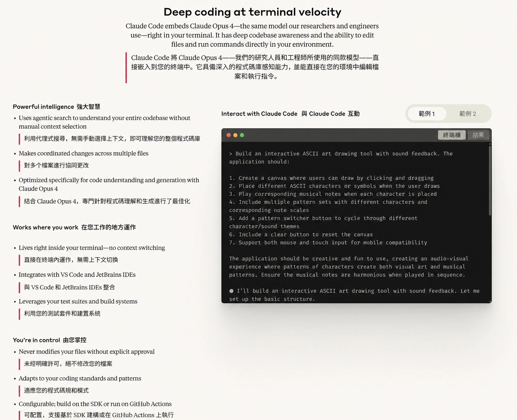The width and height of the screenshot is (517, 420).
Task: Click the 'Powerful intelligence 強大智慧' heading
Action: point(56,107)
